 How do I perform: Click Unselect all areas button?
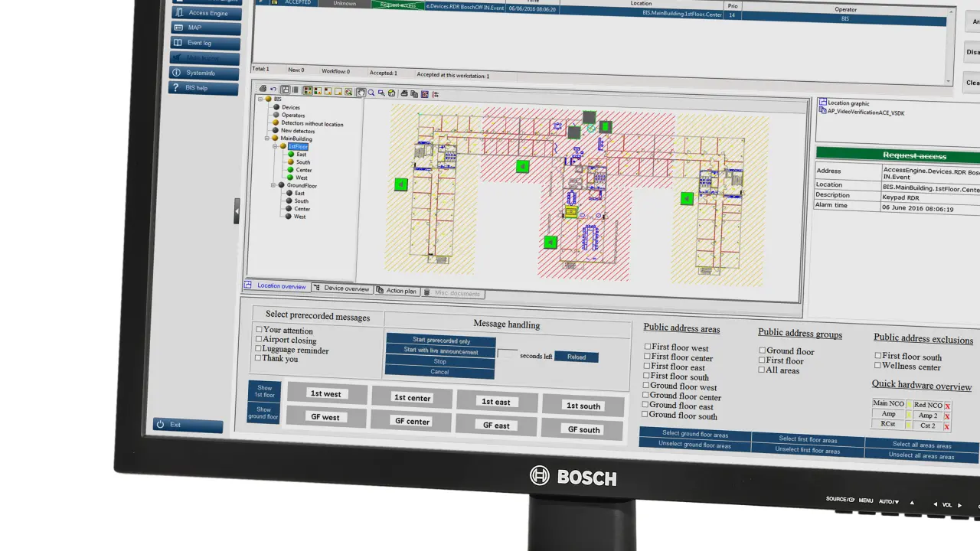(x=921, y=455)
